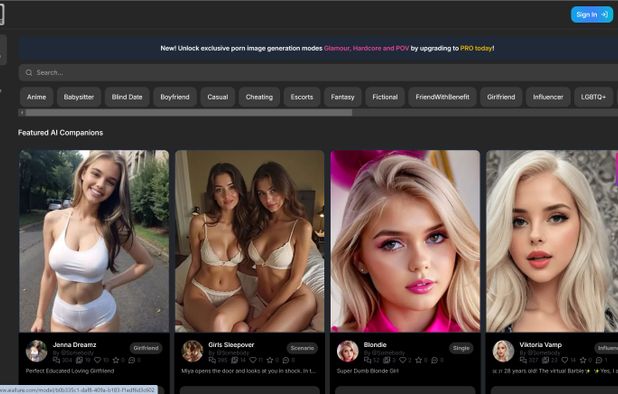Viewport: 618px width, 394px height.
Task: Open the Blondie card image
Action: [x=405, y=241]
